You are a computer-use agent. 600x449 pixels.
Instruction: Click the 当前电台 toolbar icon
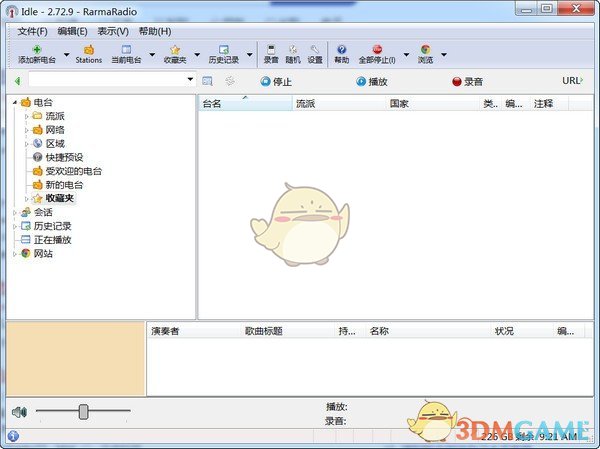126,49
